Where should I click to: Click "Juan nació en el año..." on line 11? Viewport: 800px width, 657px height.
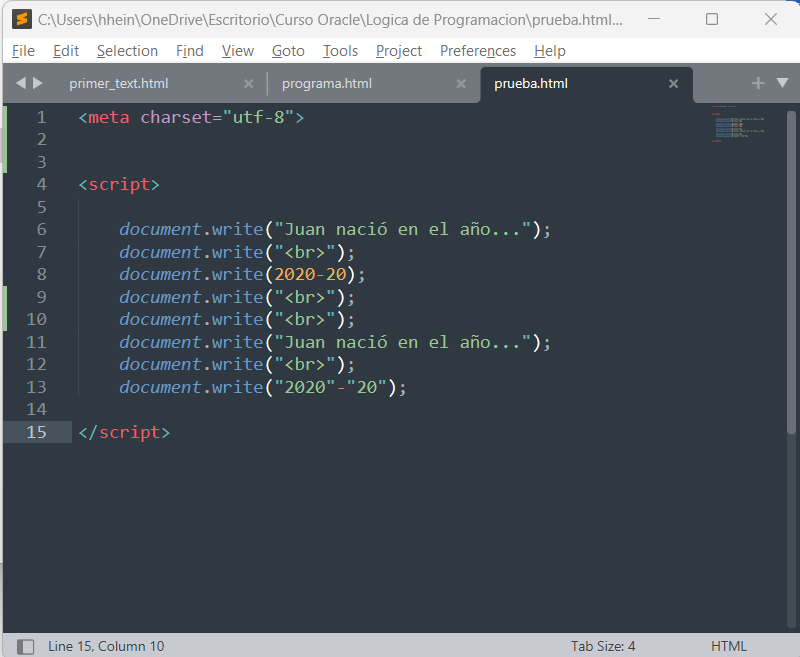[x=403, y=342]
